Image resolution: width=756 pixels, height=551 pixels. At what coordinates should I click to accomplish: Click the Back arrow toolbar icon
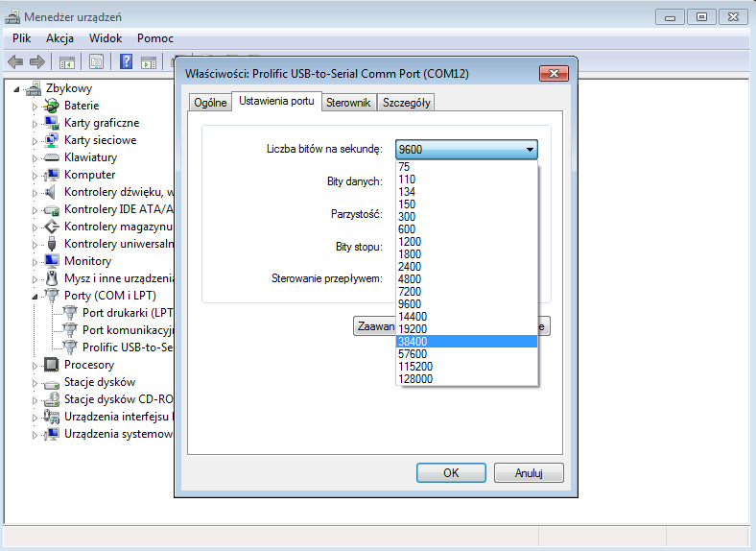pos(15,62)
